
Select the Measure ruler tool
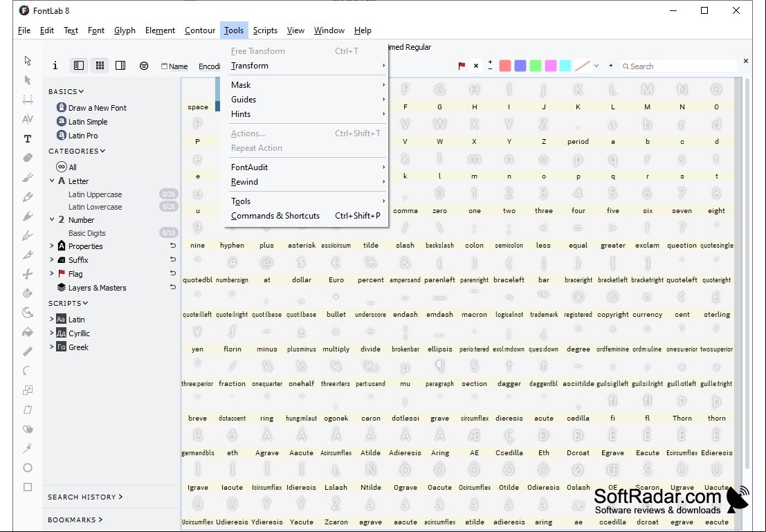[x=28, y=351]
